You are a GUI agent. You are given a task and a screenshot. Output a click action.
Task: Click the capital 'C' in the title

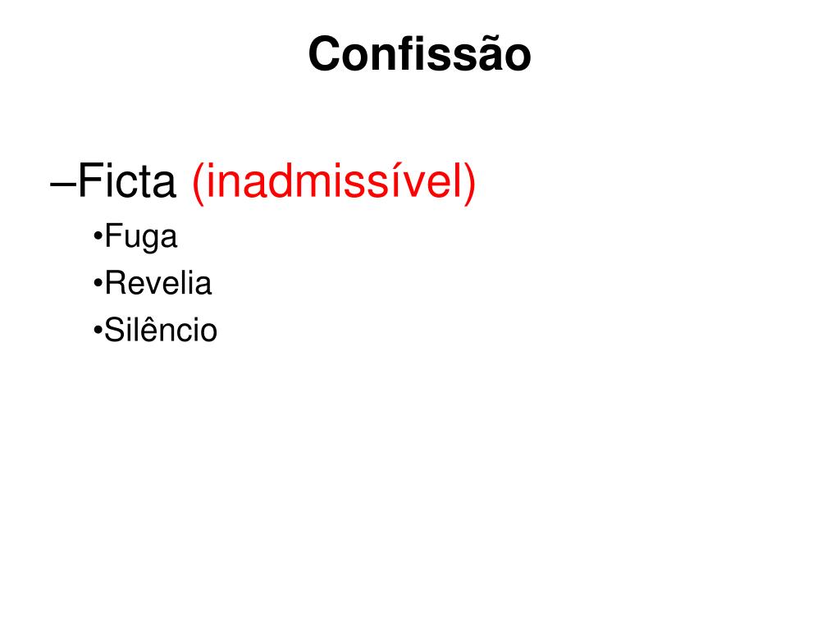point(325,54)
